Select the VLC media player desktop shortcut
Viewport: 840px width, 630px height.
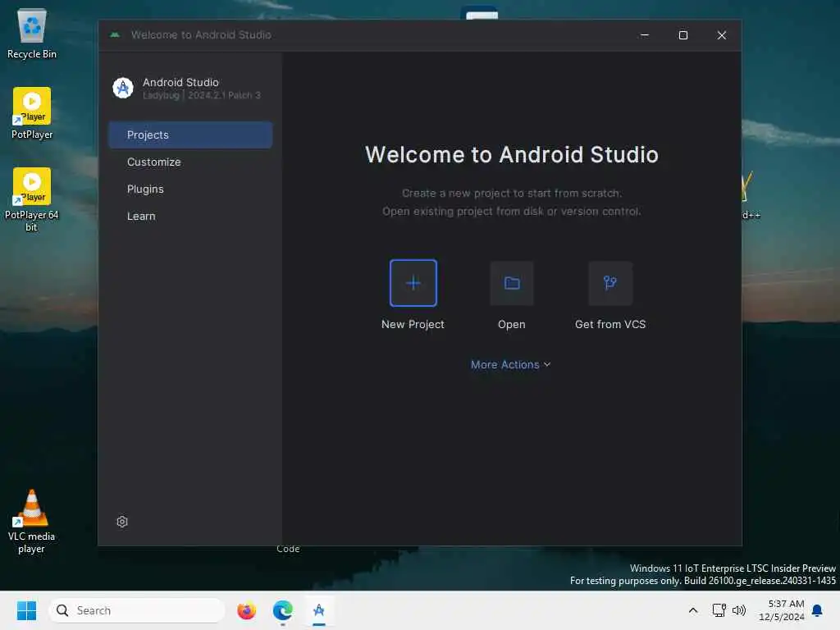coord(32,521)
